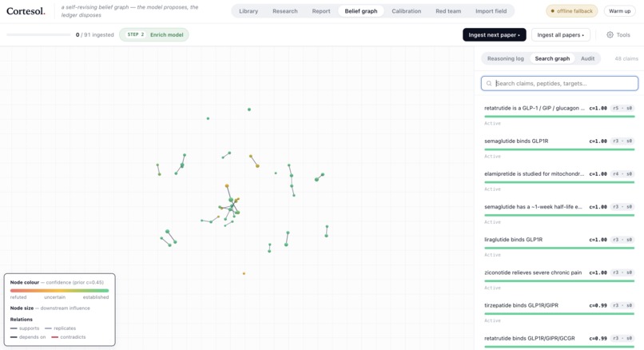Click the search magnifier icon
Image resolution: width=644 pixels, height=350 pixels.
coord(489,83)
